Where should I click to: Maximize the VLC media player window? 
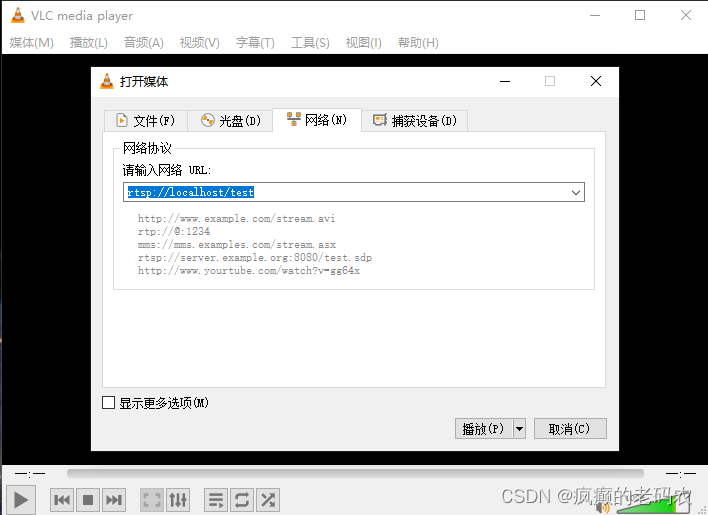[640, 15]
